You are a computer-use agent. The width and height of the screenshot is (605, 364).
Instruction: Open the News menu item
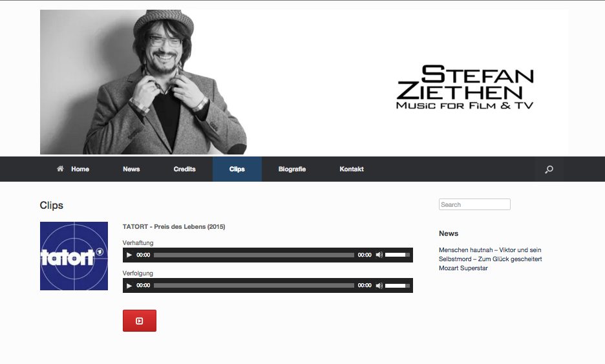[131, 169]
